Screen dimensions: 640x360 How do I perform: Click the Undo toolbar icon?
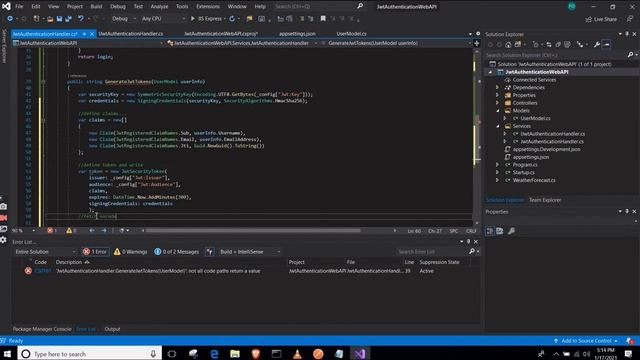point(81,19)
